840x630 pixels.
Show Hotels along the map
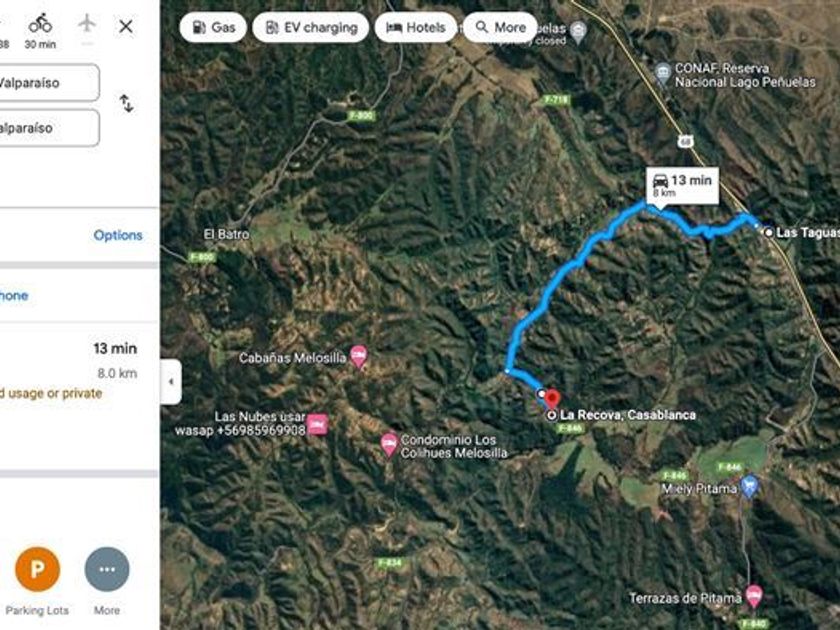[416, 27]
